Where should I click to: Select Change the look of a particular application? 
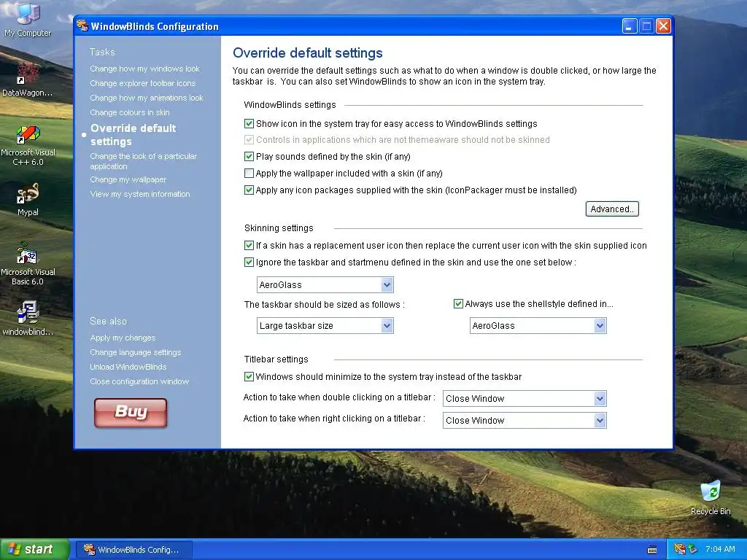pyautogui.click(x=144, y=161)
